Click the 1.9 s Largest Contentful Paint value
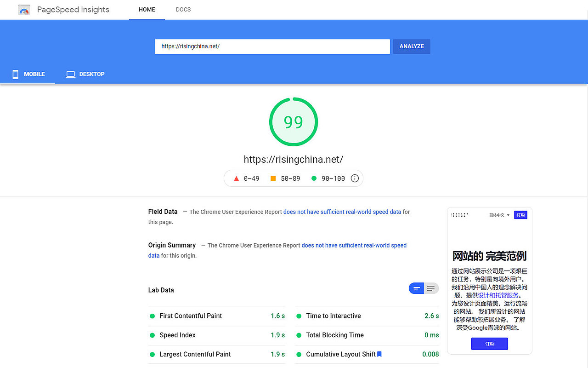588x368 pixels. tap(278, 354)
